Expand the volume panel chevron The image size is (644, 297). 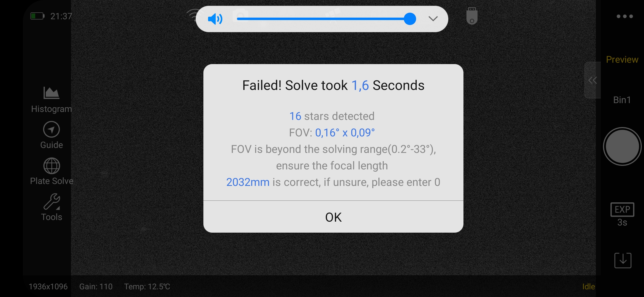point(433,19)
